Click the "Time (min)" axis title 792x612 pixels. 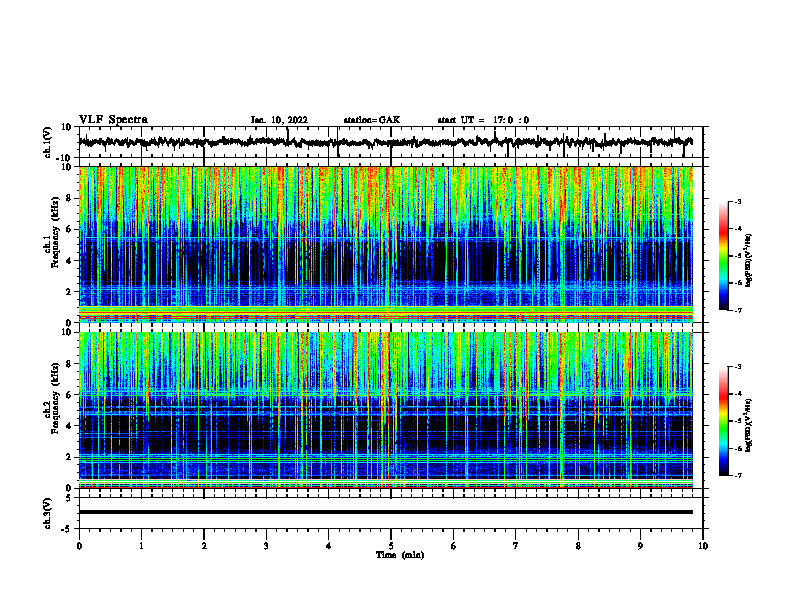400,555
